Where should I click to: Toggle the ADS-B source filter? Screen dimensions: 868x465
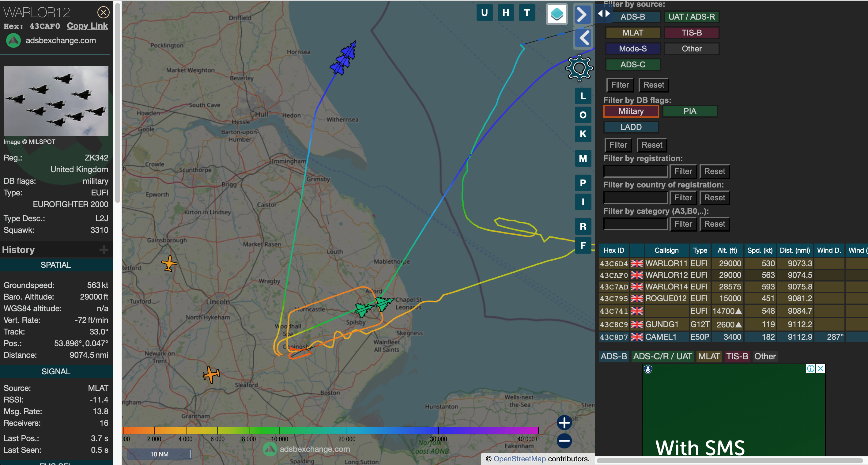pyautogui.click(x=633, y=17)
